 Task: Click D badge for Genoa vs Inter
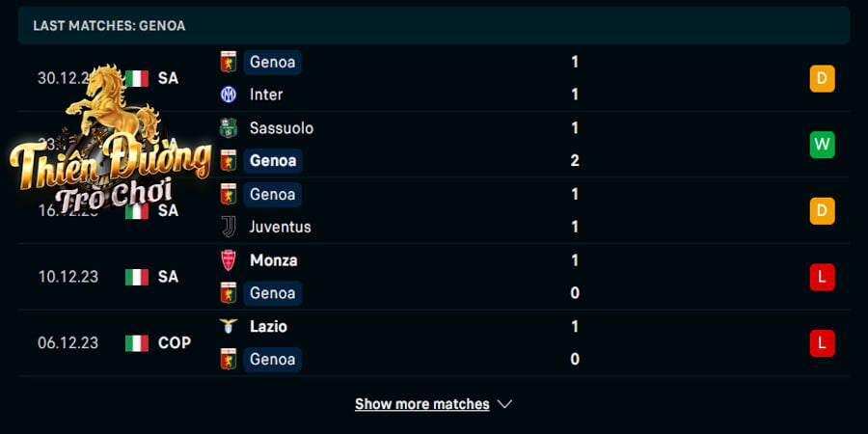click(822, 79)
